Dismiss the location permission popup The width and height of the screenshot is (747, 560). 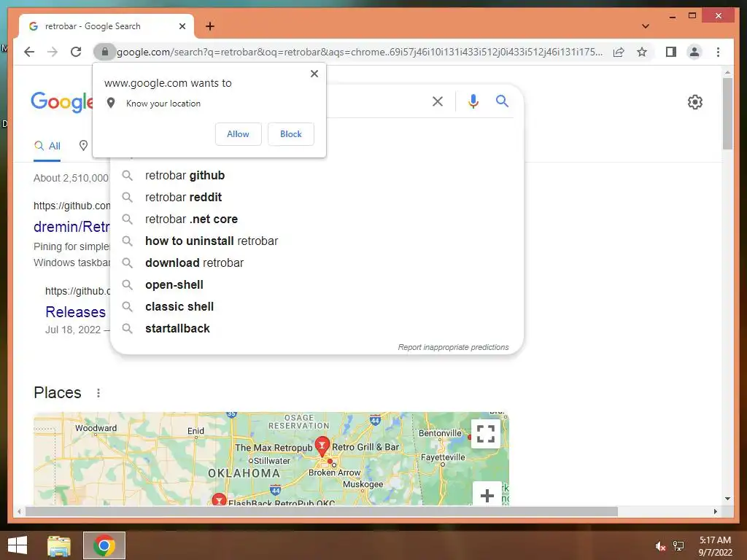click(314, 74)
